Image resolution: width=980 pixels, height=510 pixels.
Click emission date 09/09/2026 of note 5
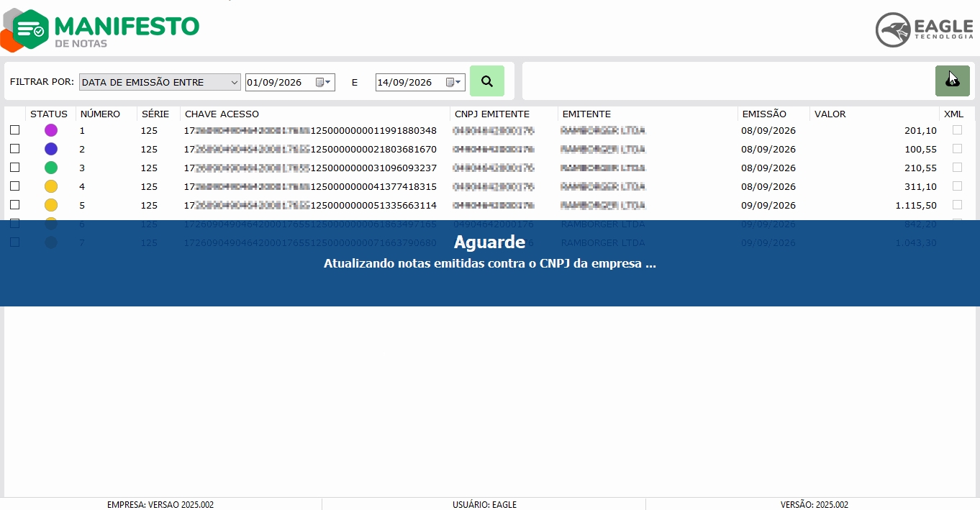click(x=768, y=206)
